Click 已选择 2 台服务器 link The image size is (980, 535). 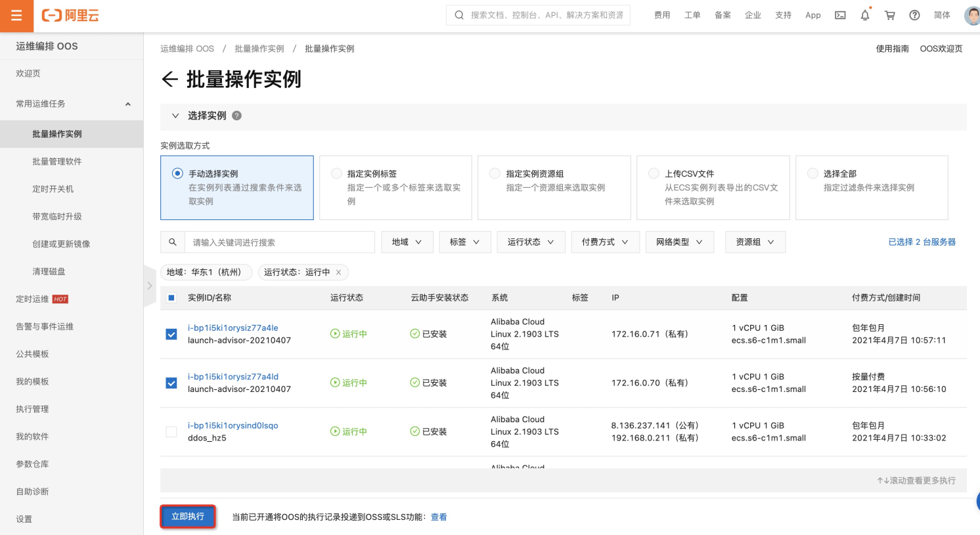tap(922, 242)
